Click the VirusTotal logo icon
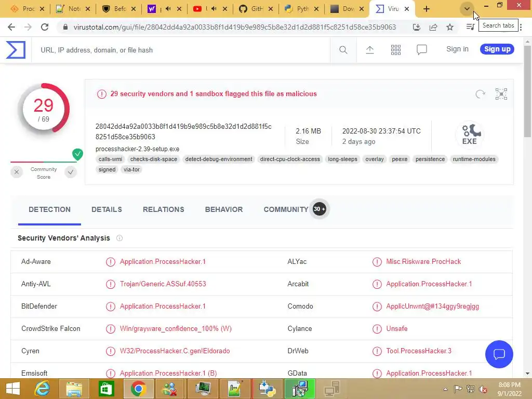The width and height of the screenshot is (532, 399). [16, 50]
